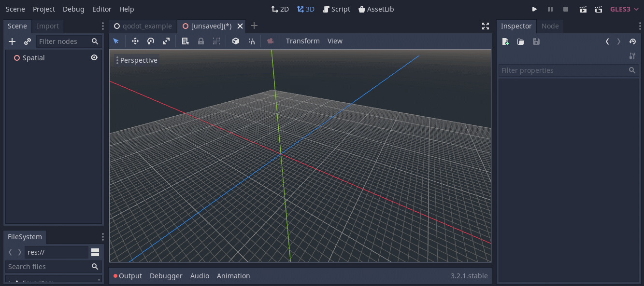The image size is (644, 286).
Task: Close the [unsaved] scene tab
Action: coord(240,26)
